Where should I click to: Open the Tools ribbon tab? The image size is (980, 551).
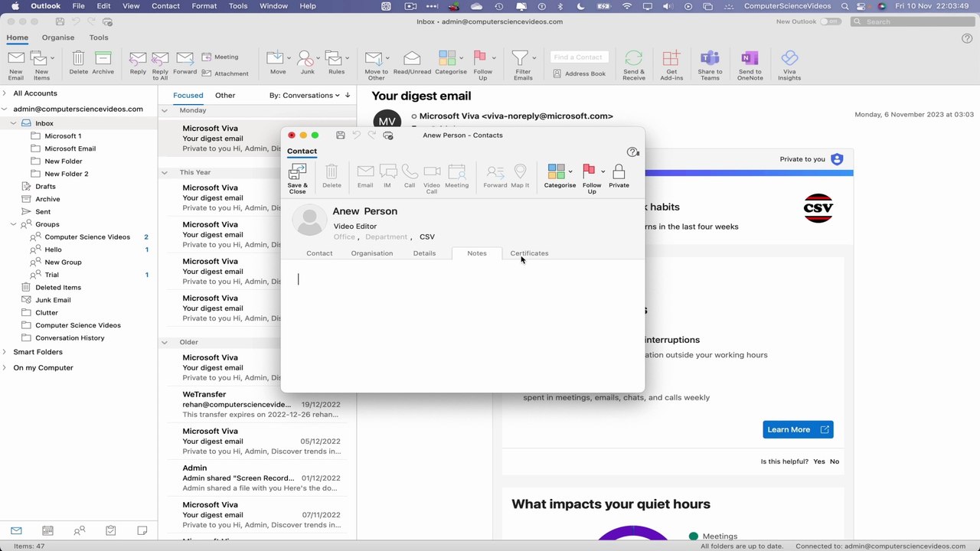99,37
